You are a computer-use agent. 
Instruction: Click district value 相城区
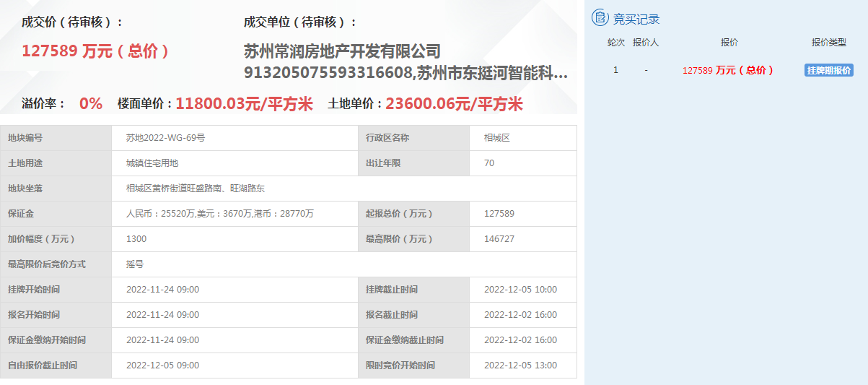497,138
